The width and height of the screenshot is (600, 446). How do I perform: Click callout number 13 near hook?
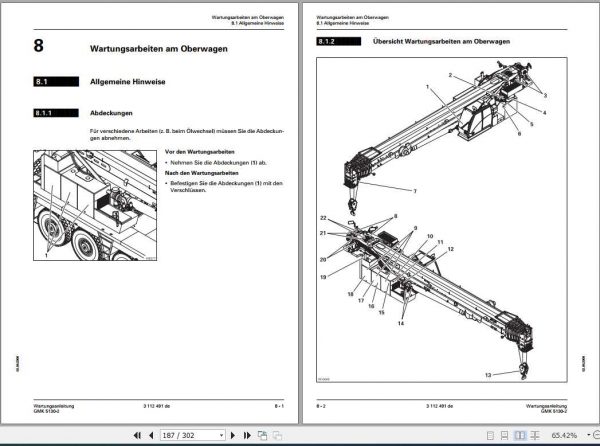[x=488, y=375]
